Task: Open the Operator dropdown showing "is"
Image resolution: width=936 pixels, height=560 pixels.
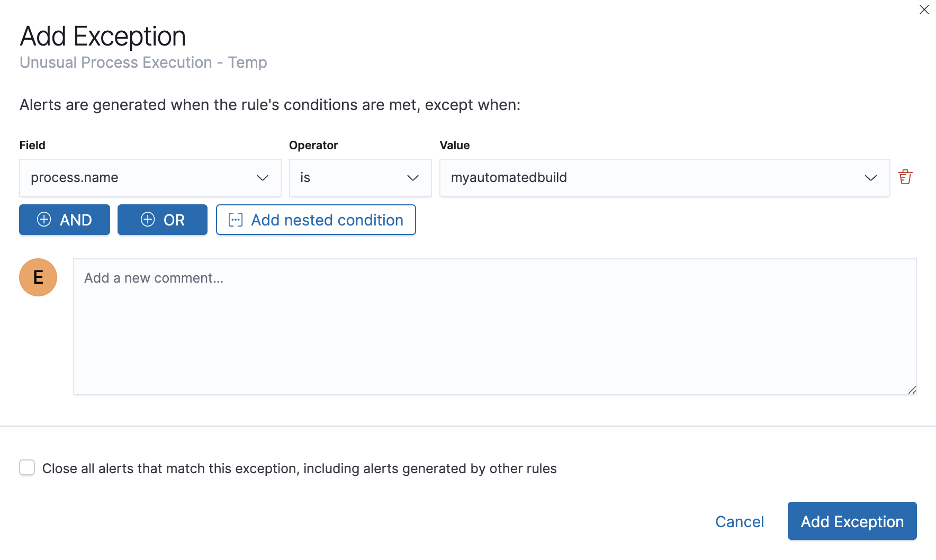Action: [x=360, y=178]
